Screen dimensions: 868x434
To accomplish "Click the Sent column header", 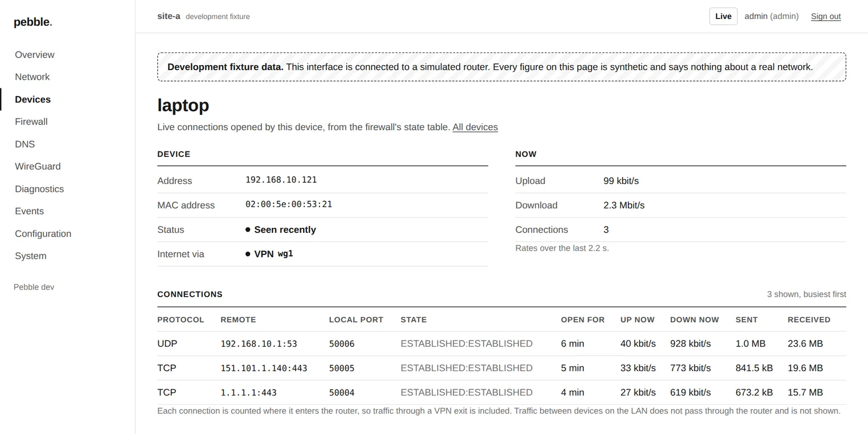I will tap(746, 320).
